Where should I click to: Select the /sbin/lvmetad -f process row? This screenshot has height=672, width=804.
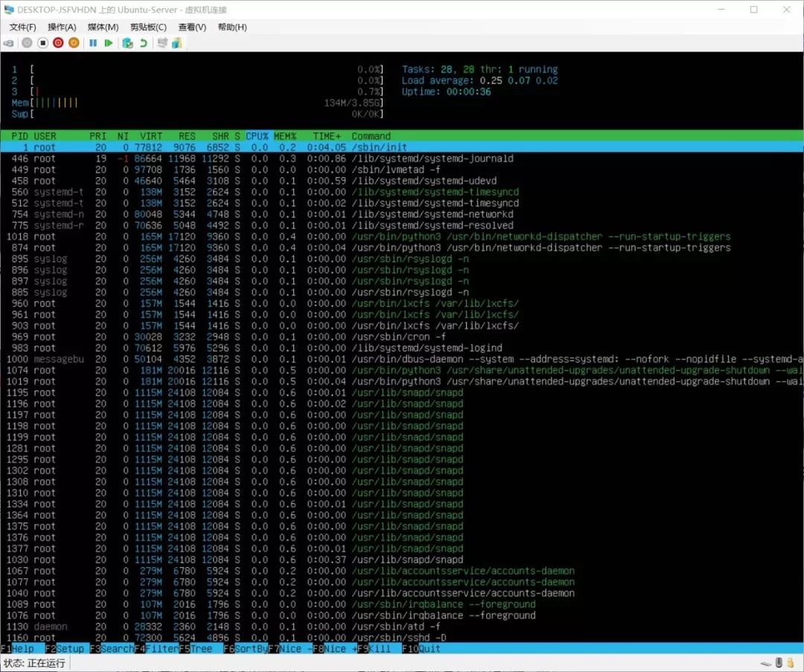click(402, 170)
